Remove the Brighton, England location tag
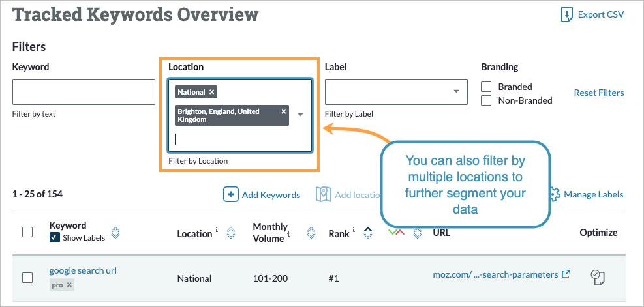Viewport: 644px width, 307px height. pyautogui.click(x=283, y=111)
